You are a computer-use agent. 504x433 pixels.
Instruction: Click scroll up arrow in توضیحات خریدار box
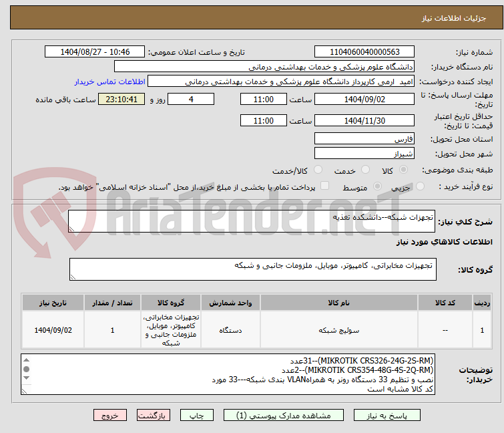pyautogui.click(x=26, y=360)
